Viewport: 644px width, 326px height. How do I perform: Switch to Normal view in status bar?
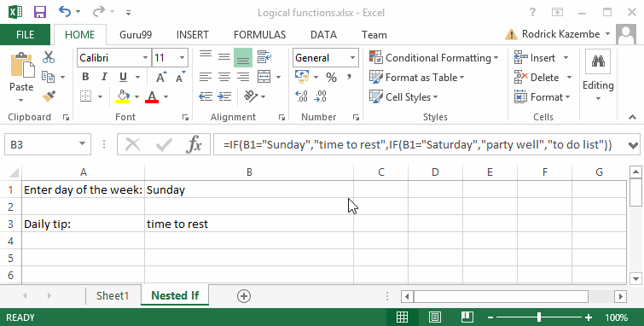403,317
